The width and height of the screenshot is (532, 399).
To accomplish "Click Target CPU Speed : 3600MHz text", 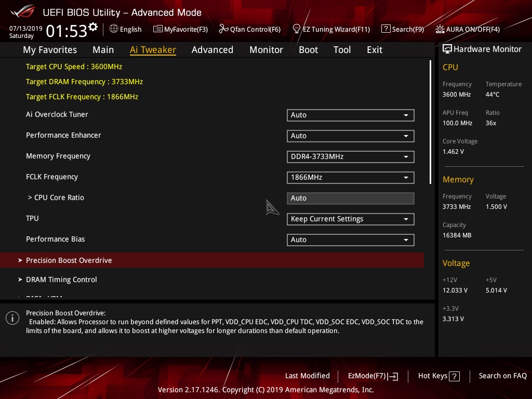I will pos(74,66).
